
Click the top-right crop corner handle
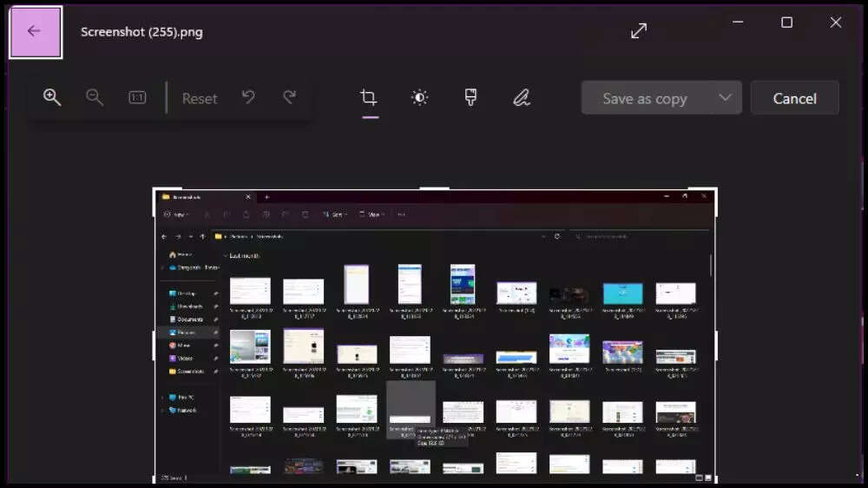point(714,190)
